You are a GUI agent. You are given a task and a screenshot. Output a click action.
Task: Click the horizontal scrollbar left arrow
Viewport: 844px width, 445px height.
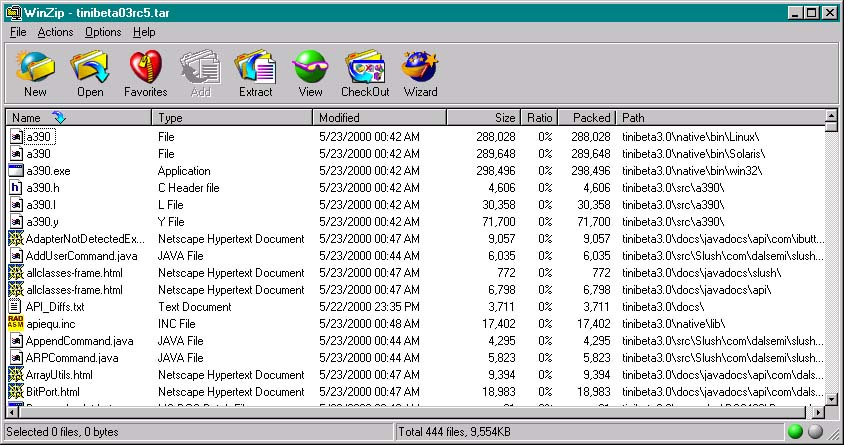tap(12, 412)
